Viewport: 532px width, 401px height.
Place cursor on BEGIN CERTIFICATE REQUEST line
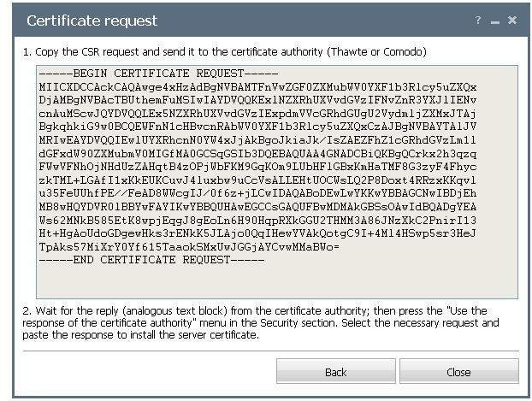click(x=158, y=74)
